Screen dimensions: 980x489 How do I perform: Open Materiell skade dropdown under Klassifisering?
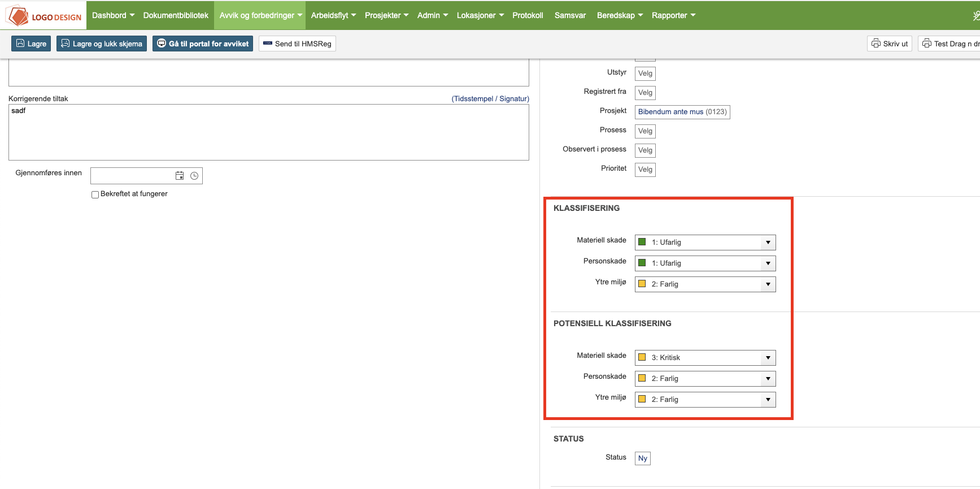[768, 243]
